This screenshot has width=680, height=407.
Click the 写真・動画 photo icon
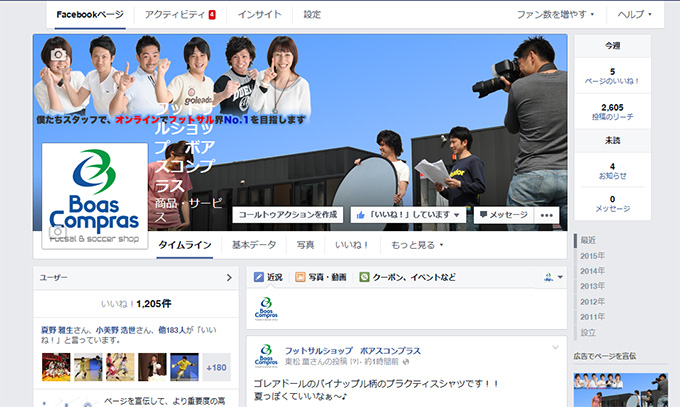[x=300, y=277]
